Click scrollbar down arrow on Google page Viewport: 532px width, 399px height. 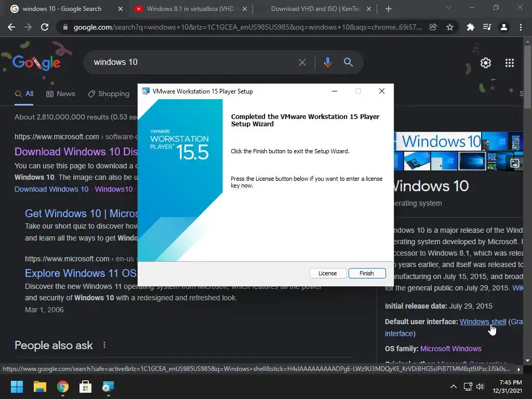(527, 361)
